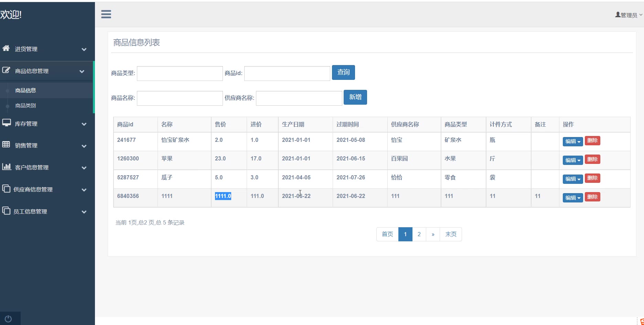The image size is (644, 325).
Task: Expand the 客户信息管理 chevron
Action: click(x=84, y=168)
